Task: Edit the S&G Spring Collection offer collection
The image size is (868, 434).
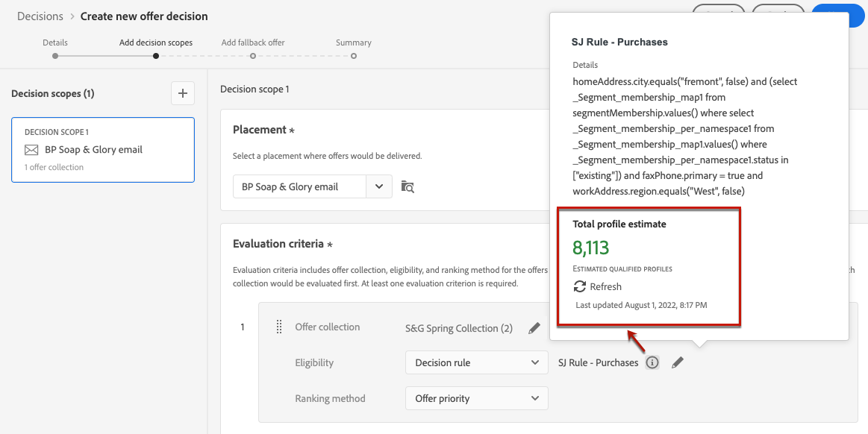Action: [x=534, y=328]
